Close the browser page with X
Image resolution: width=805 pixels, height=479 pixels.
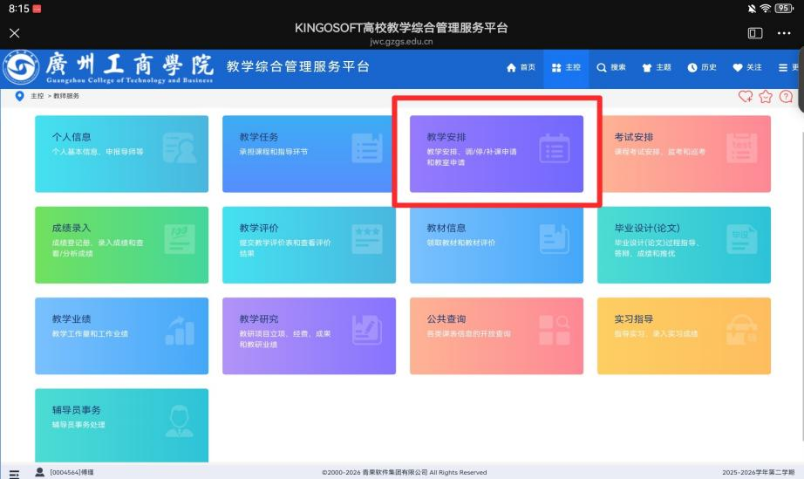pyautogui.click(x=14, y=33)
